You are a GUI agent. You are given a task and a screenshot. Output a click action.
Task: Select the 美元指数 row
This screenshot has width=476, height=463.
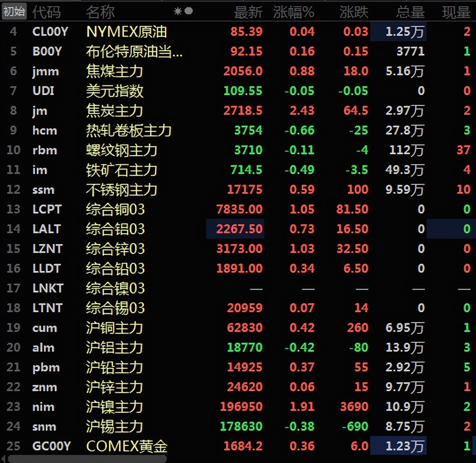tap(238, 91)
